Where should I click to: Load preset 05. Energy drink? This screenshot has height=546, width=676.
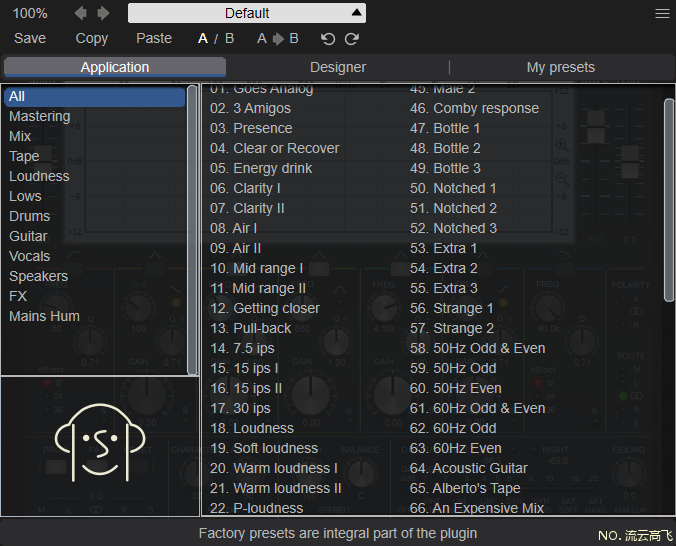tap(261, 168)
